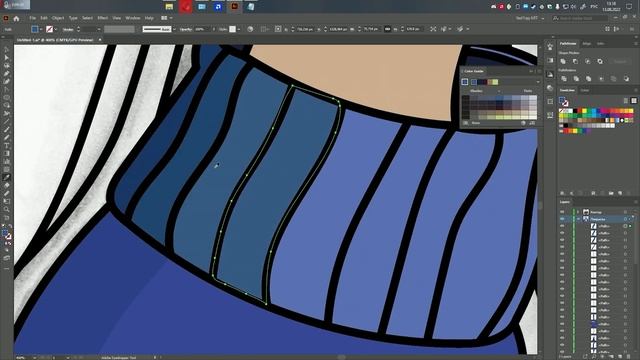The image size is (640, 360).
Task: Click base color swatch in Color Guide
Action: coord(465,82)
